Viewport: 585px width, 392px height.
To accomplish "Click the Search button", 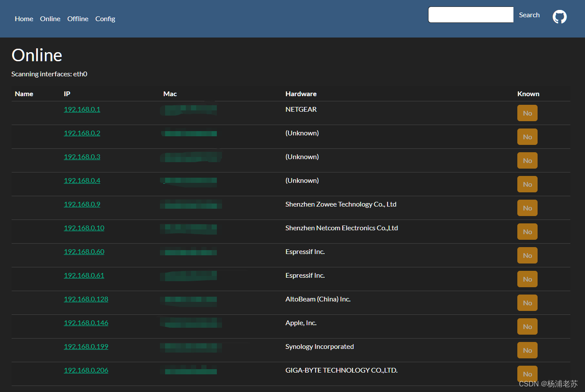I will (x=529, y=15).
